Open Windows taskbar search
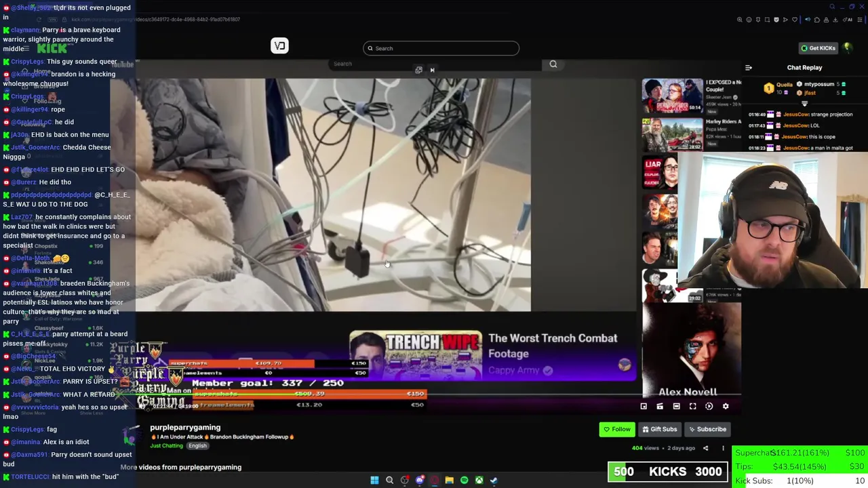The image size is (868, 488). (389, 480)
